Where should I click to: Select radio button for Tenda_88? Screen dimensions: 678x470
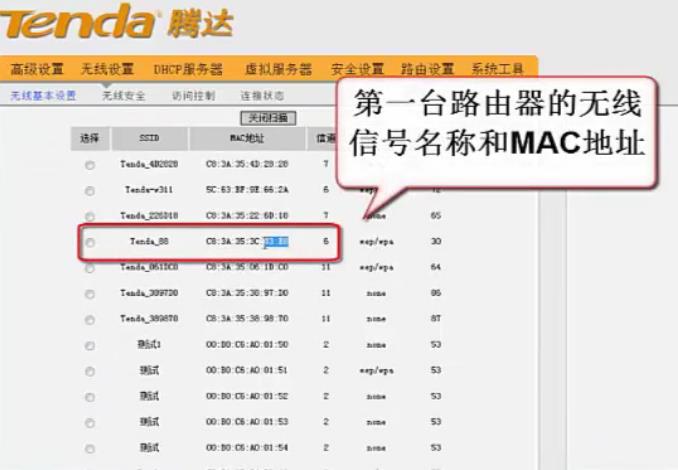point(90,242)
